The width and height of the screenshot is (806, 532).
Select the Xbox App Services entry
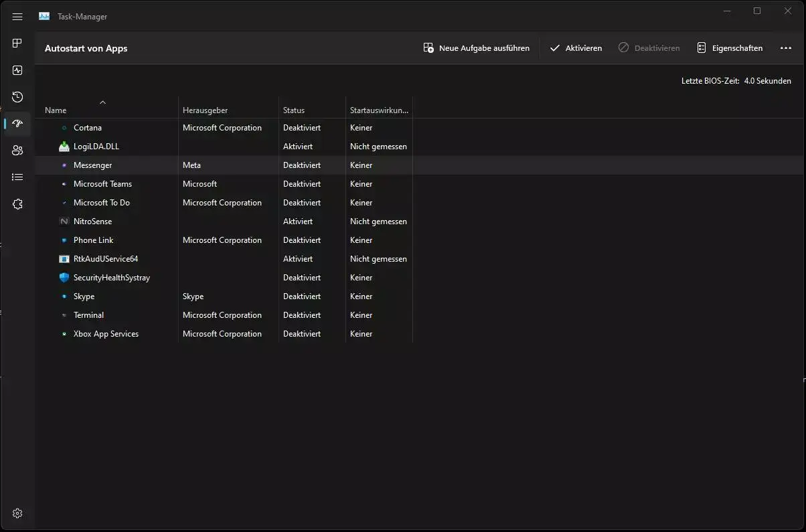pos(106,334)
